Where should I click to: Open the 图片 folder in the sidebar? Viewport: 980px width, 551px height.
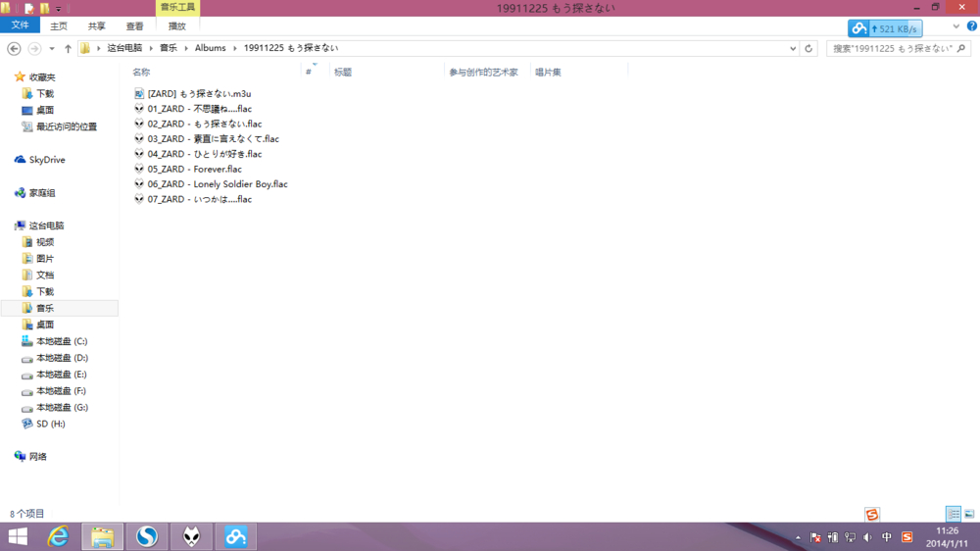pyautogui.click(x=45, y=258)
